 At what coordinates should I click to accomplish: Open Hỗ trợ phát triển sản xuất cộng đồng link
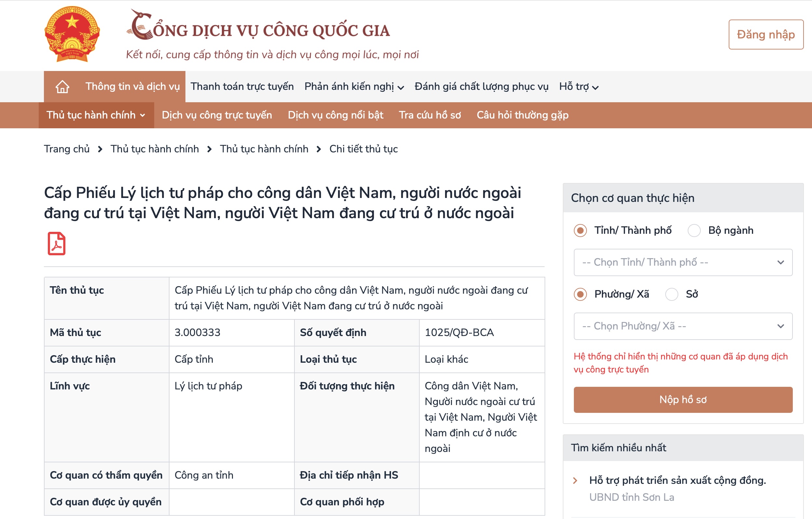pos(677,480)
